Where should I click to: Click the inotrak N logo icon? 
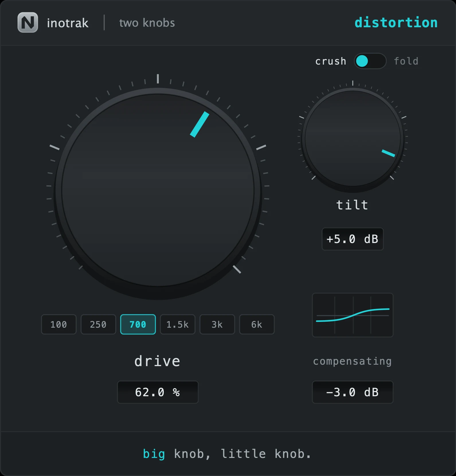(x=28, y=22)
